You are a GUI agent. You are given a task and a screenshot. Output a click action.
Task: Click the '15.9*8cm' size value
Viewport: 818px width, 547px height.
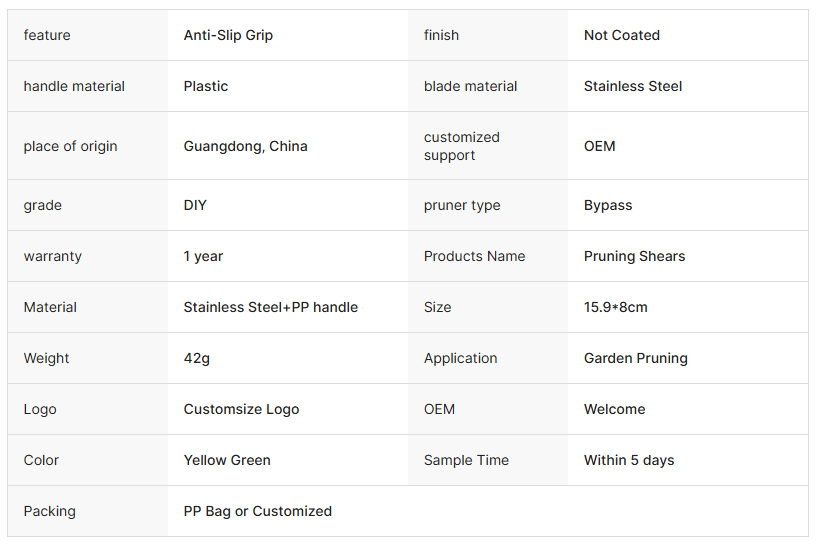pyautogui.click(x=615, y=307)
